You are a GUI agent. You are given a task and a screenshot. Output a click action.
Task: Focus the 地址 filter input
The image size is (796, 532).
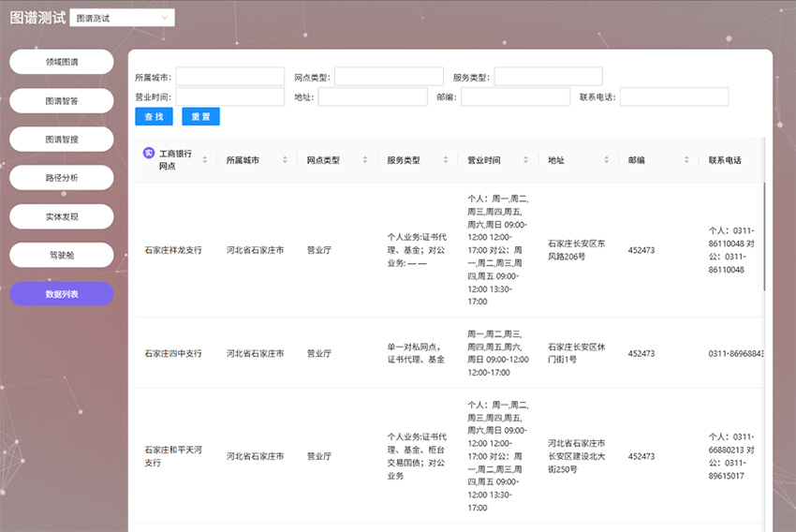[373, 97]
